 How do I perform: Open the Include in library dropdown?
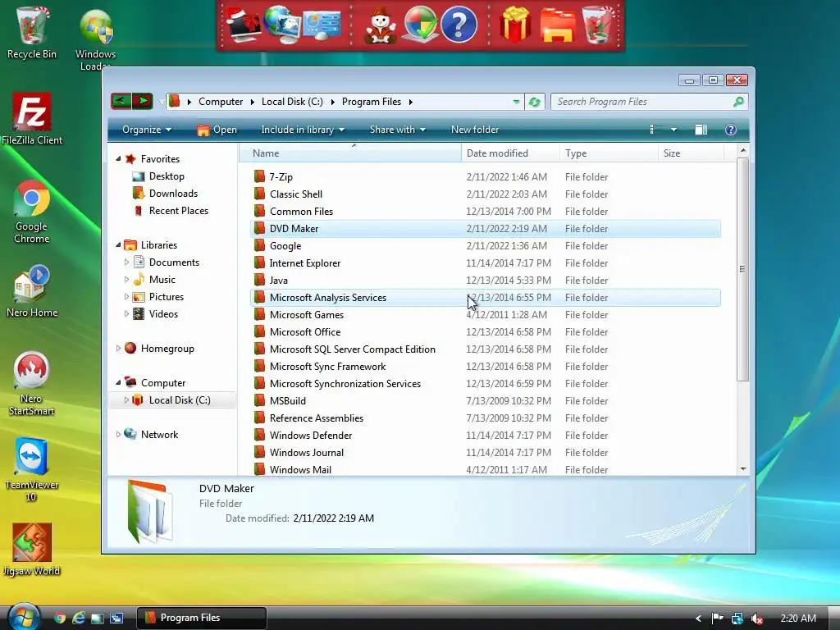(x=303, y=130)
